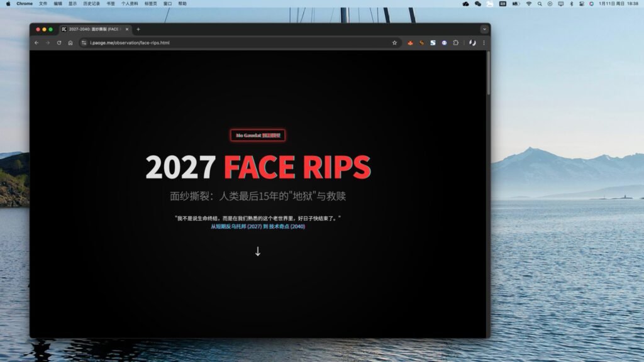644x362 pixels.
Task: Reload the current page
Action: [x=59, y=43]
